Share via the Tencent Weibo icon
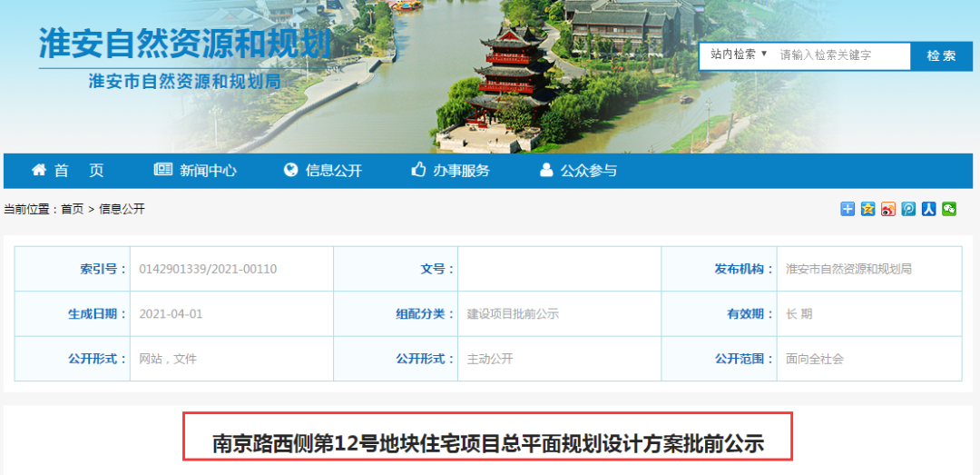Image resolution: width=980 pixels, height=475 pixels. 908,209
